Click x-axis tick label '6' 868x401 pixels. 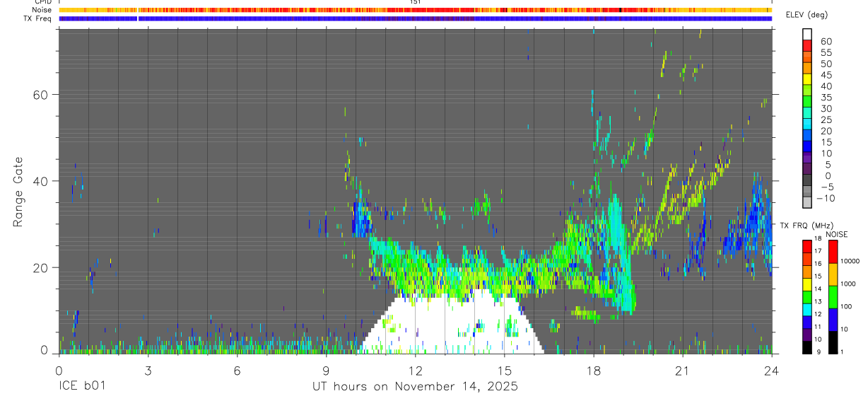[237, 371]
